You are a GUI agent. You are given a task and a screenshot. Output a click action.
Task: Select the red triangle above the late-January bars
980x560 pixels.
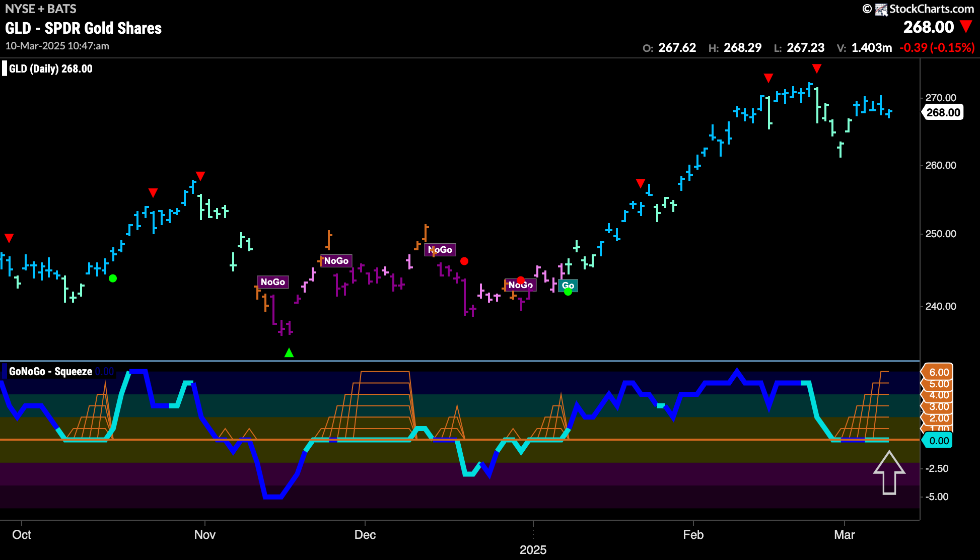(x=641, y=183)
